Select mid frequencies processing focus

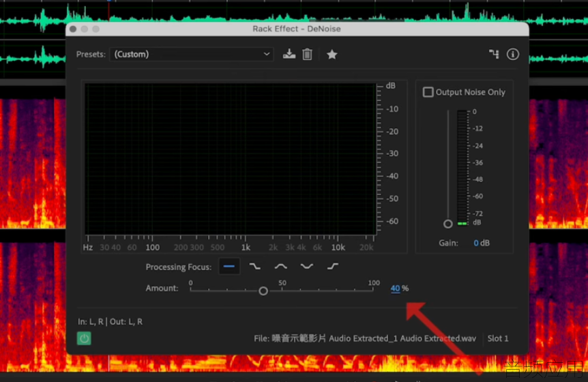281,267
